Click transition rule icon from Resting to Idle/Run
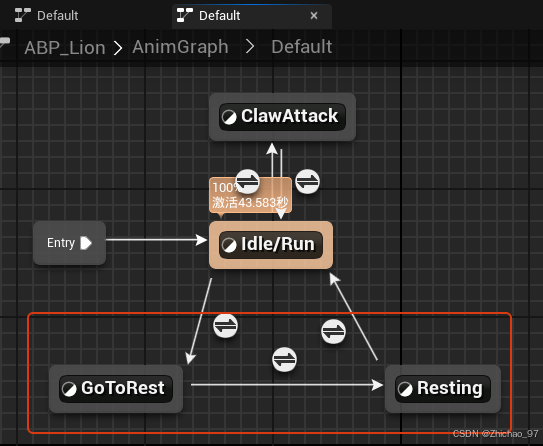This screenshot has width=543, height=446. click(333, 331)
